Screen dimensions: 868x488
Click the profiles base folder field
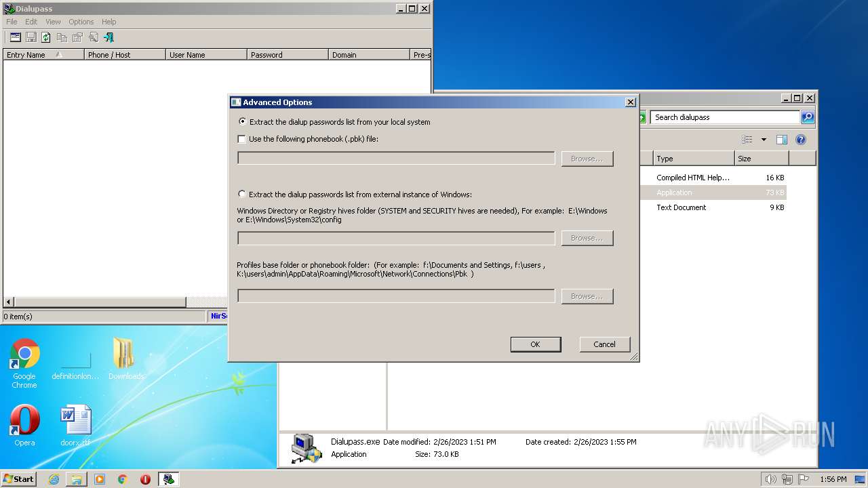pos(396,296)
